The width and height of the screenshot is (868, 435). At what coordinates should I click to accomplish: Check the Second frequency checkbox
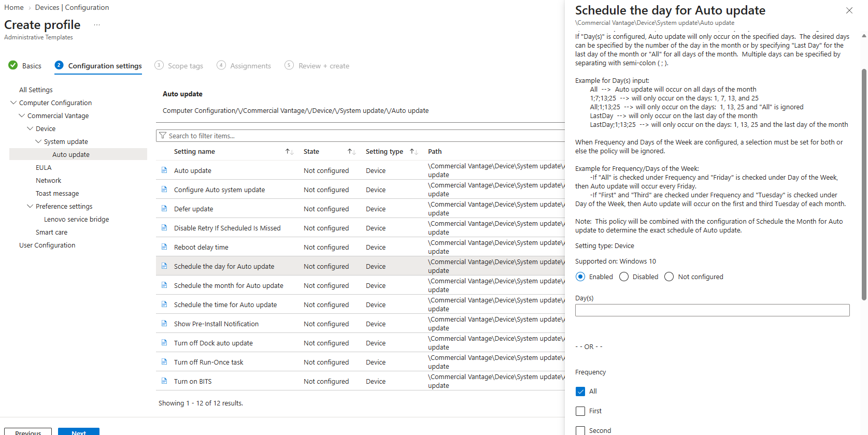580,431
